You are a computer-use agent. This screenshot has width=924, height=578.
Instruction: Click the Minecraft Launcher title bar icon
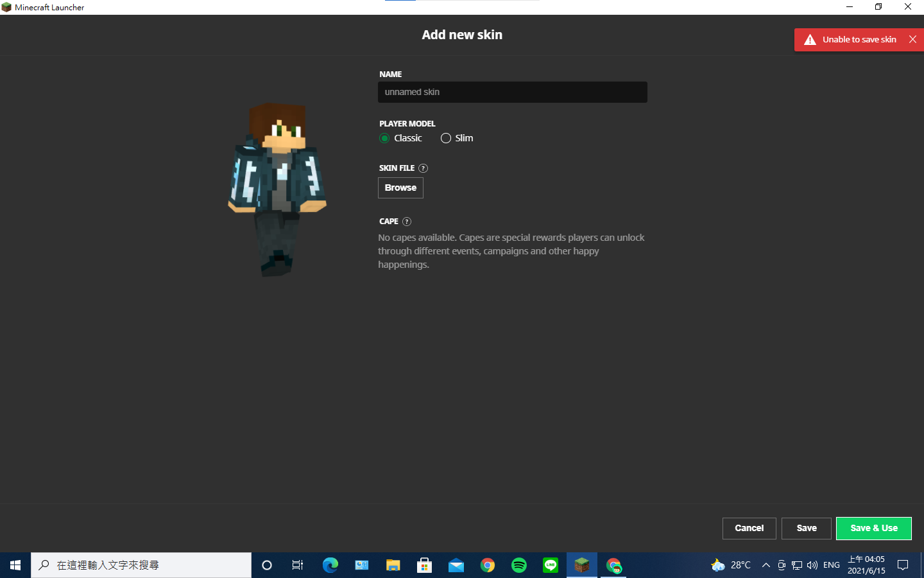6,7
